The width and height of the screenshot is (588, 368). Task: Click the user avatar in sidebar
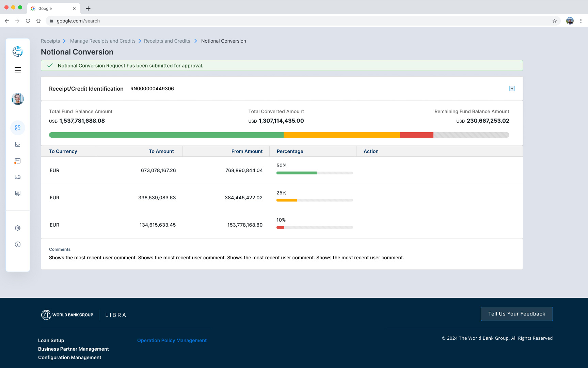tap(18, 99)
